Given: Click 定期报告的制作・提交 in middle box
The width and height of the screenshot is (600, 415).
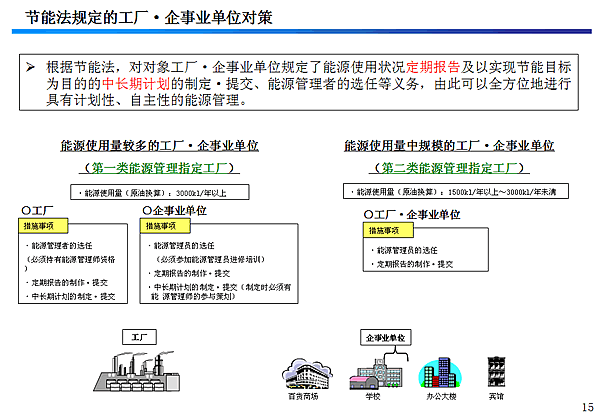Looking at the screenshot, I should pyautogui.click(x=192, y=273).
